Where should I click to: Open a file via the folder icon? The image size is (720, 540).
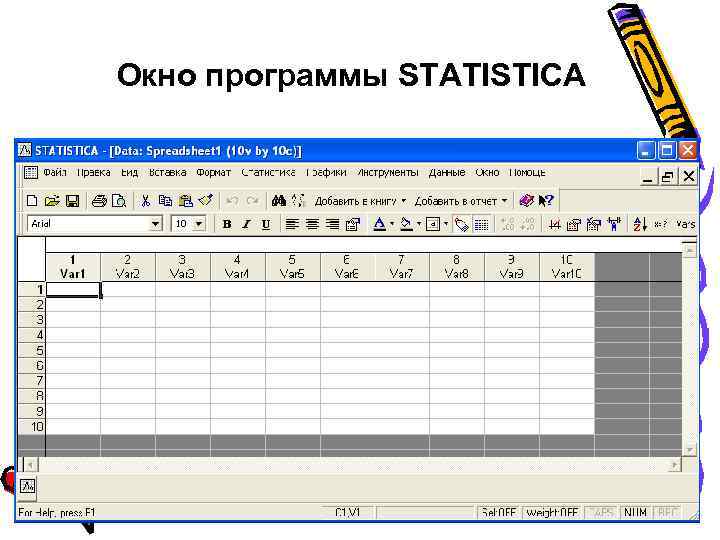click(52, 201)
